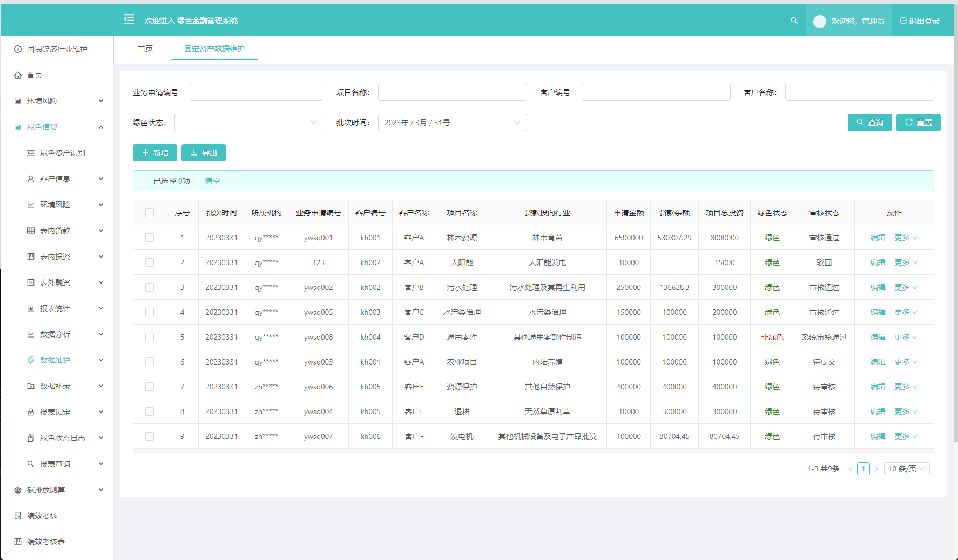This screenshot has width=958, height=560.
Task: Check the row for ywsq008
Action: coord(150,337)
